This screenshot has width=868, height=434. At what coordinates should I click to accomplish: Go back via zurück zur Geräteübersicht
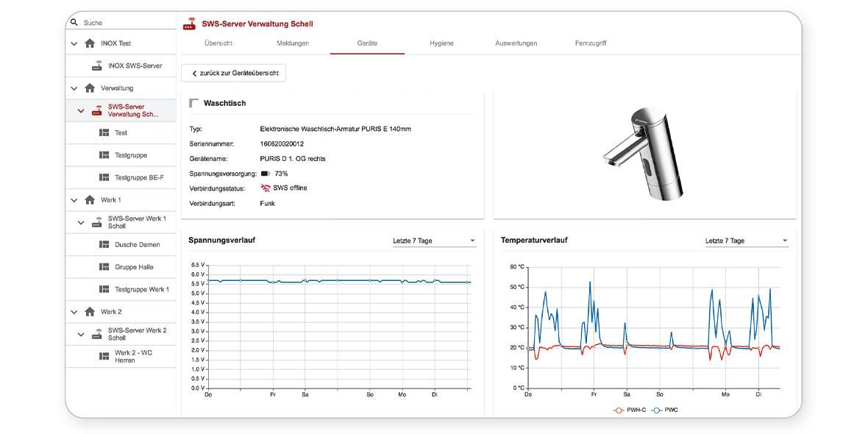[x=234, y=73]
